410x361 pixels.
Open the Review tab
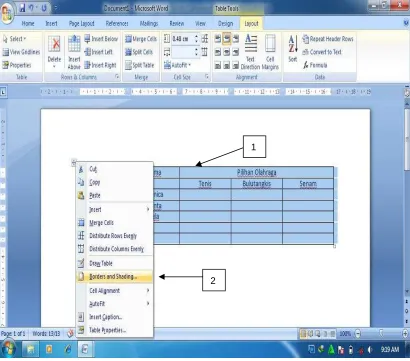coord(177,24)
